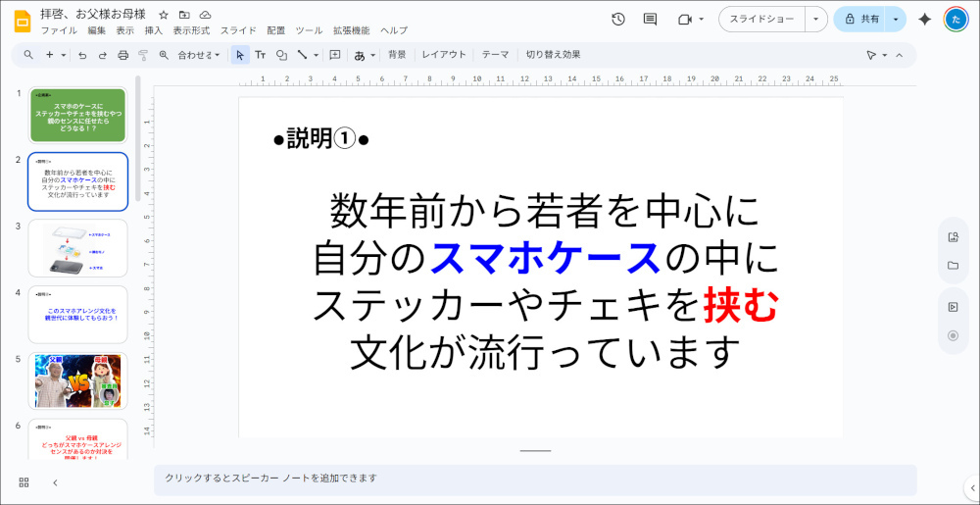Open the 挿入 menu

154,31
